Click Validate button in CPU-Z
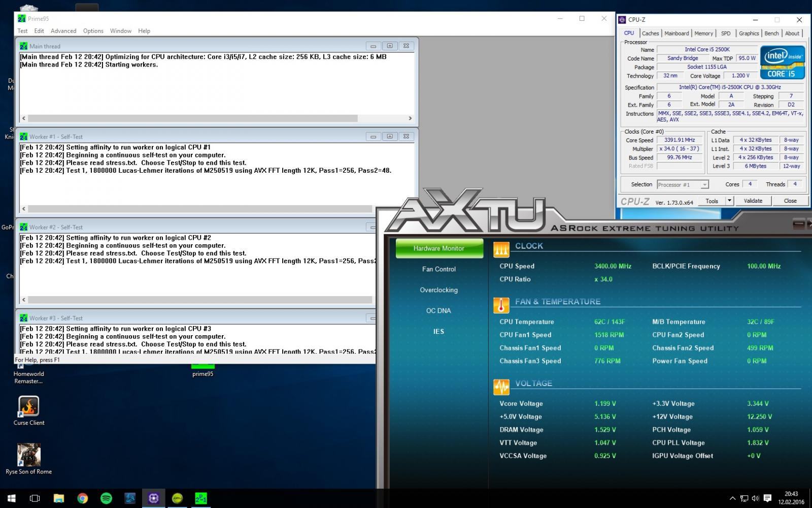This screenshot has width=812, height=508. pyautogui.click(x=753, y=201)
